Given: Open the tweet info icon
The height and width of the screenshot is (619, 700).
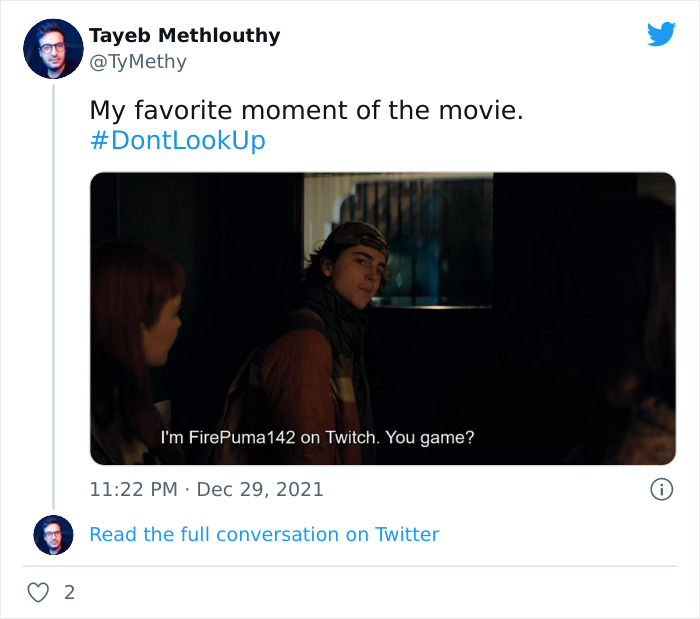Looking at the screenshot, I should (660, 490).
